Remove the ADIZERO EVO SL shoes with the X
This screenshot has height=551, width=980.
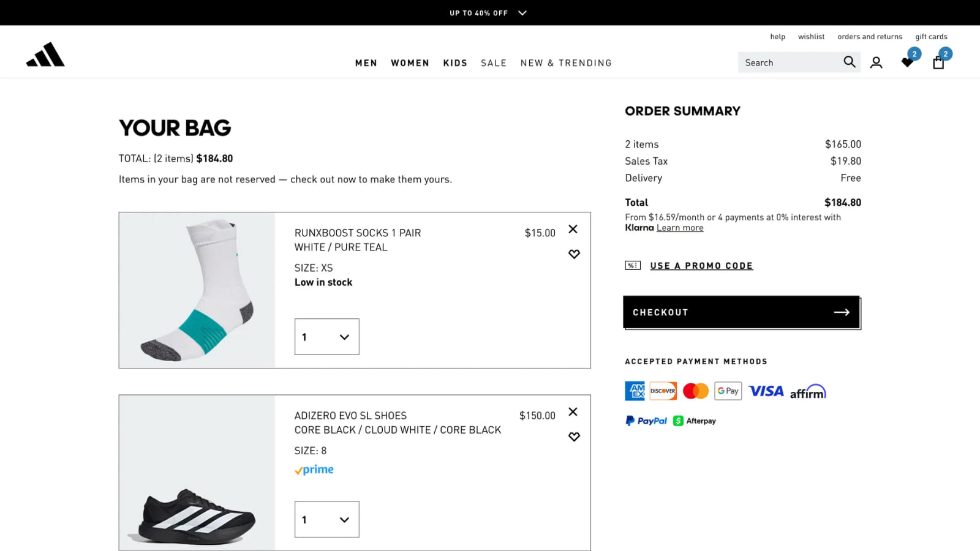[x=573, y=412]
